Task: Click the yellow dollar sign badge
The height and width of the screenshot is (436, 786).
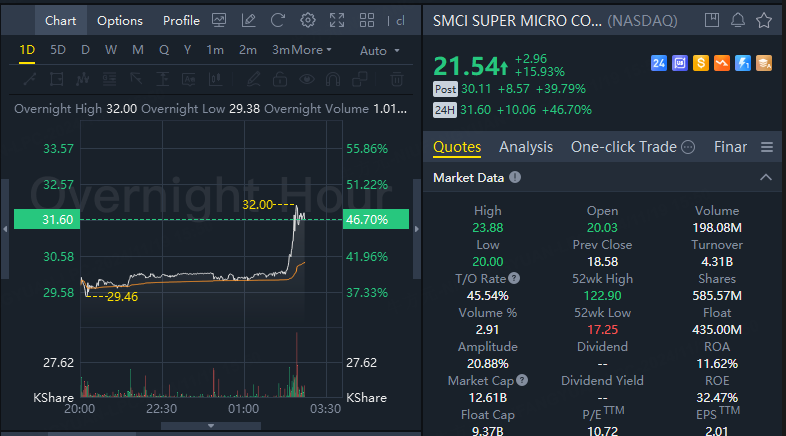Action: click(701, 63)
